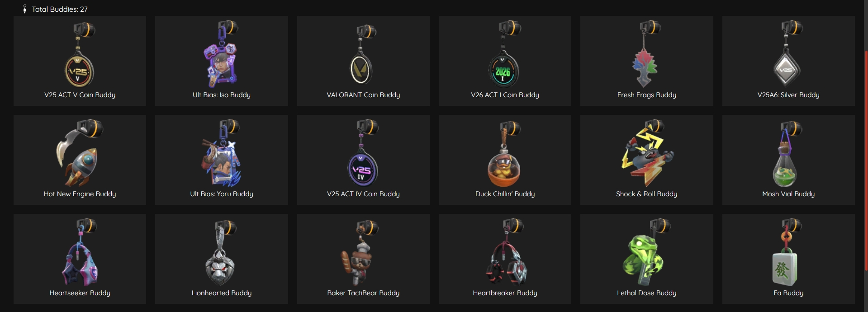Select the Heartbreaker Buddy card
This screenshot has height=312, width=868.
click(505, 259)
